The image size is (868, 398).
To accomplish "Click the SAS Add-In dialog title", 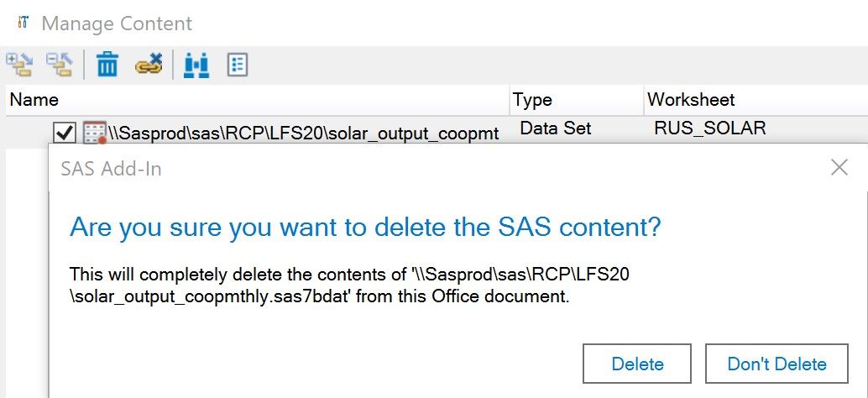I will [112, 169].
